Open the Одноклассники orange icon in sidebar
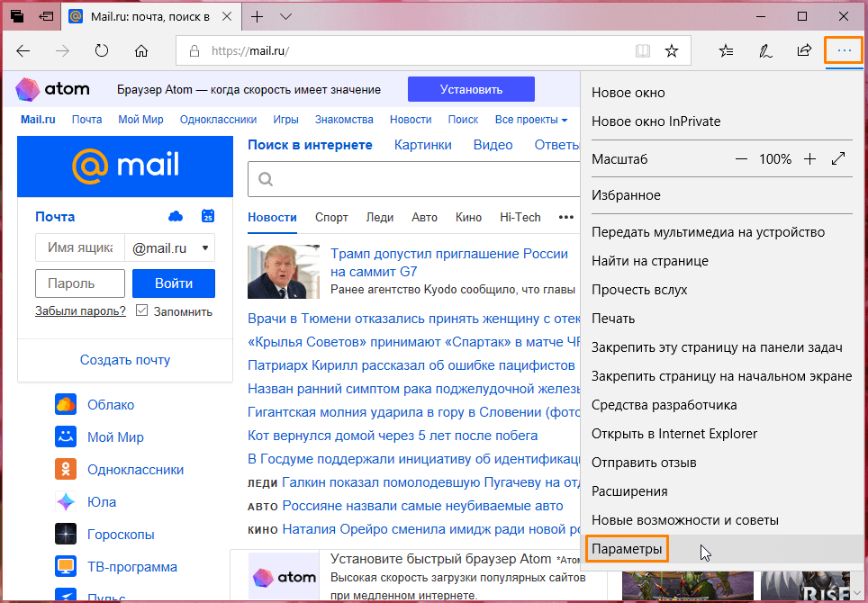Viewport: 868px width, 603px height. pos(66,469)
